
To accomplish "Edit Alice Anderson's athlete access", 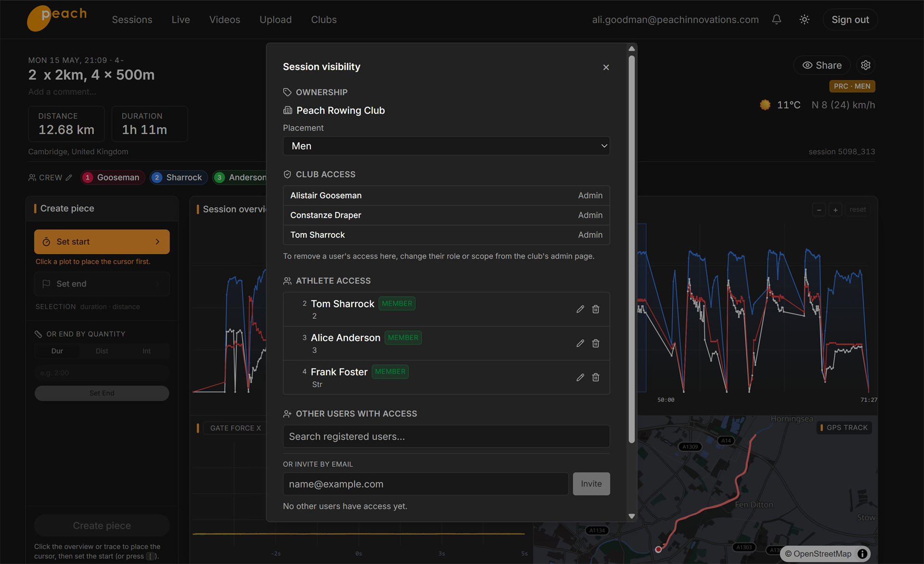I will [x=580, y=343].
